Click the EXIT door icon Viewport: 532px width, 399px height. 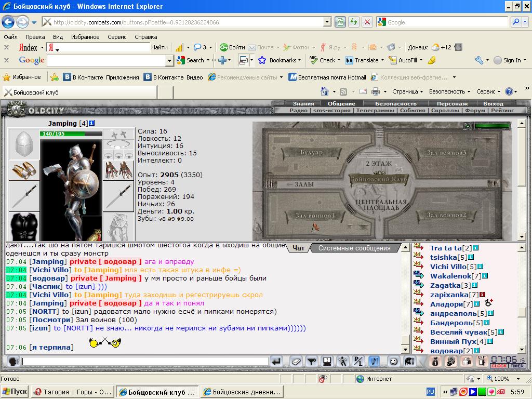(x=482, y=362)
